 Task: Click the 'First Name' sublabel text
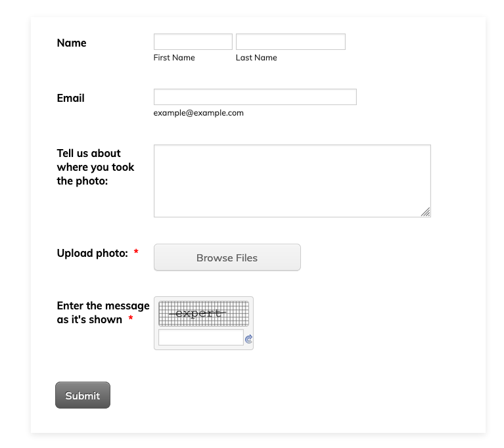tap(174, 58)
